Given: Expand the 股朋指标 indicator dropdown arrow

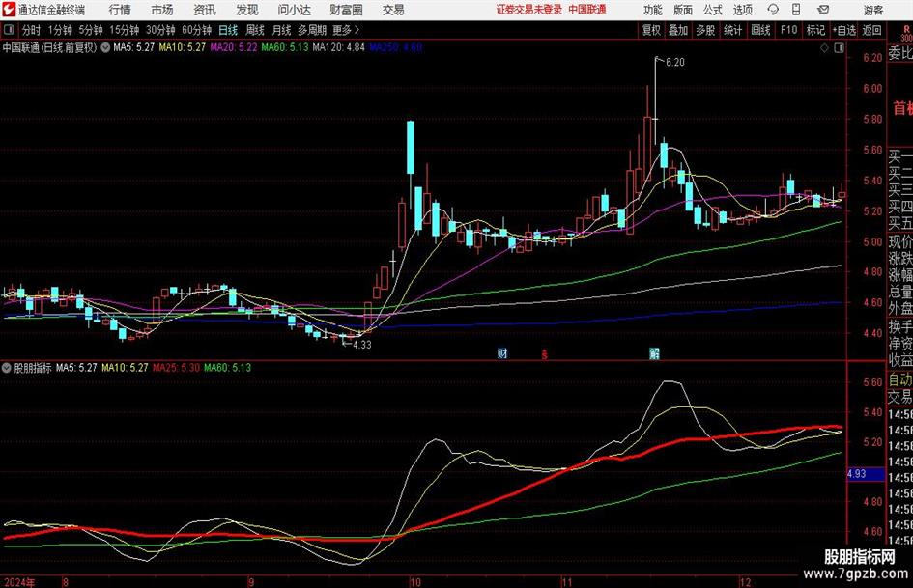Looking at the screenshot, I should pyautogui.click(x=7, y=367).
